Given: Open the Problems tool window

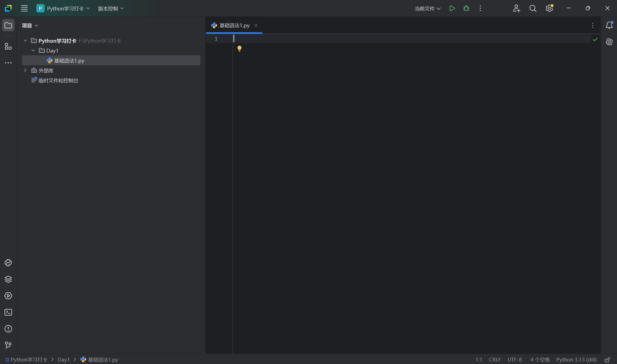Looking at the screenshot, I should (8, 329).
